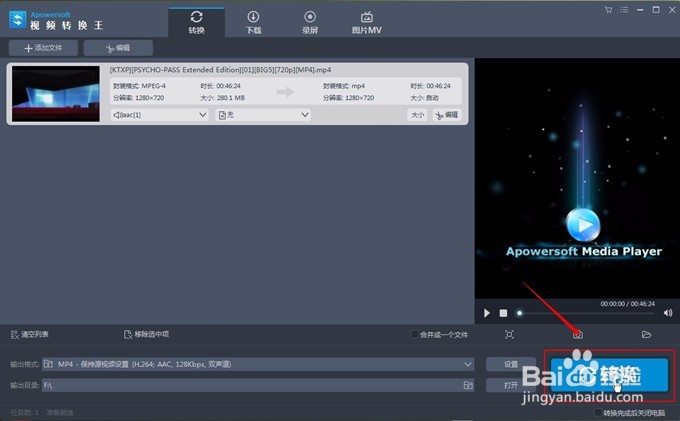The image size is (680, 421).
Task: Click the 编辑 button in the file row
Action: click(x=447, y=115)
